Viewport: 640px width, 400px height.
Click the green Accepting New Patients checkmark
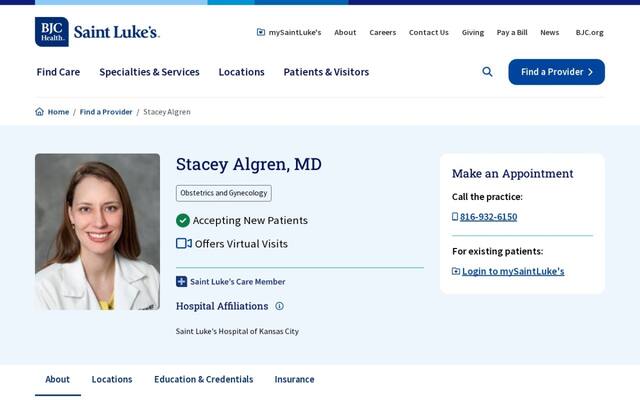pos(183,220)
